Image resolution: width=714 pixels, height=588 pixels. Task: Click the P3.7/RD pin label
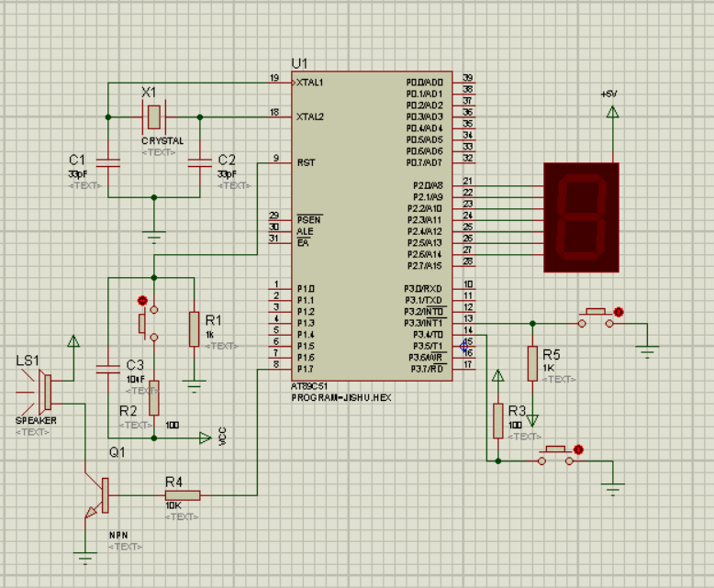(427, 369)
